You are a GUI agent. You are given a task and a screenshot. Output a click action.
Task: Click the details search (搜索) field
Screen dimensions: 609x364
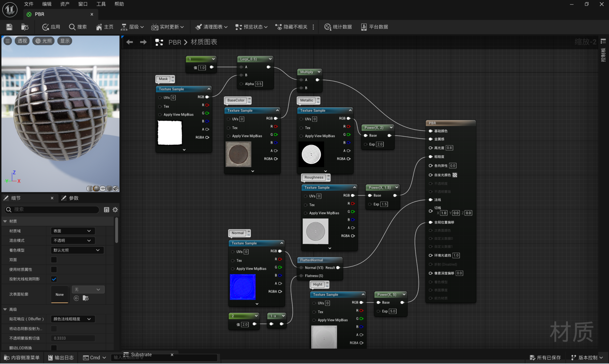pos(52,210)
